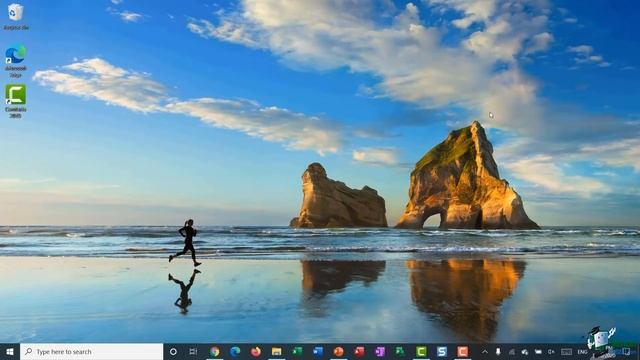Launch Google Chrome from the taskbar
Screen dimensions: 640x360
214,351
